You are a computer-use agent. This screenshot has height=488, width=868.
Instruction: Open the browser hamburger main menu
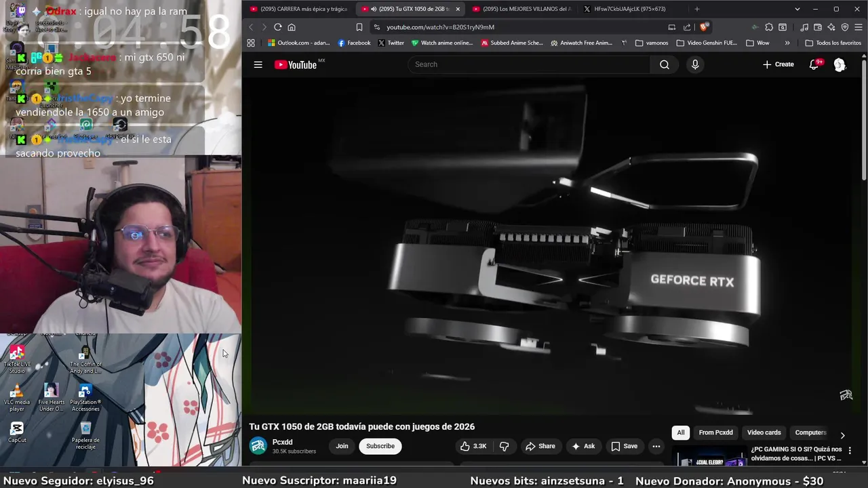point(859,27)
